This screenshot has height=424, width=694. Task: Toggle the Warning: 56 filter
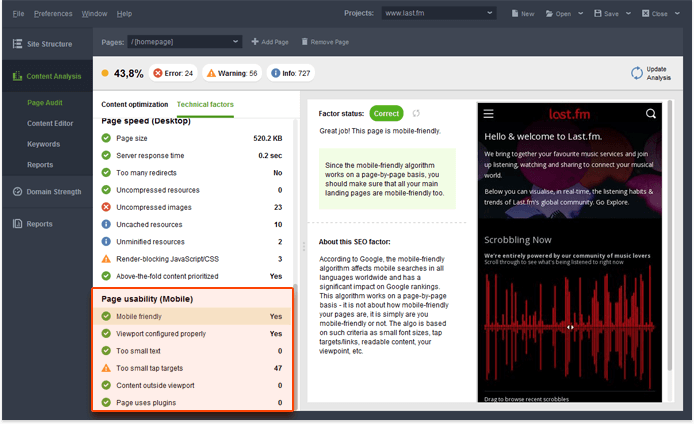point(231,73)
